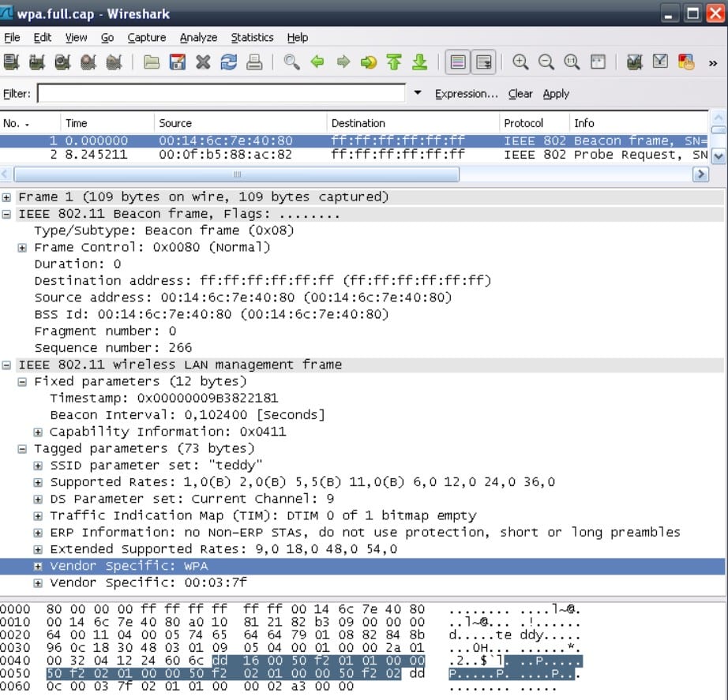Edit display filters icon
The width and height of the screenshot is (728, 700).
(660, 62)
